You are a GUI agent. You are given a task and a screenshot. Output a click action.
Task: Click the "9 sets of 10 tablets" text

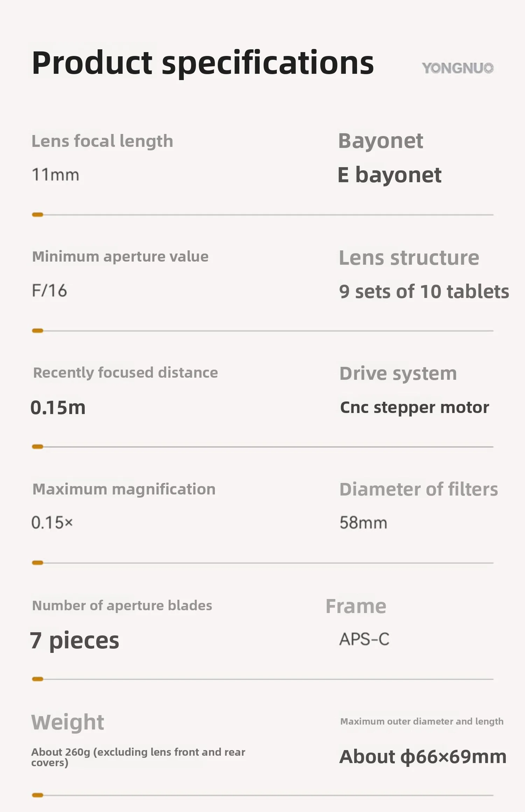tap(424, 292)
